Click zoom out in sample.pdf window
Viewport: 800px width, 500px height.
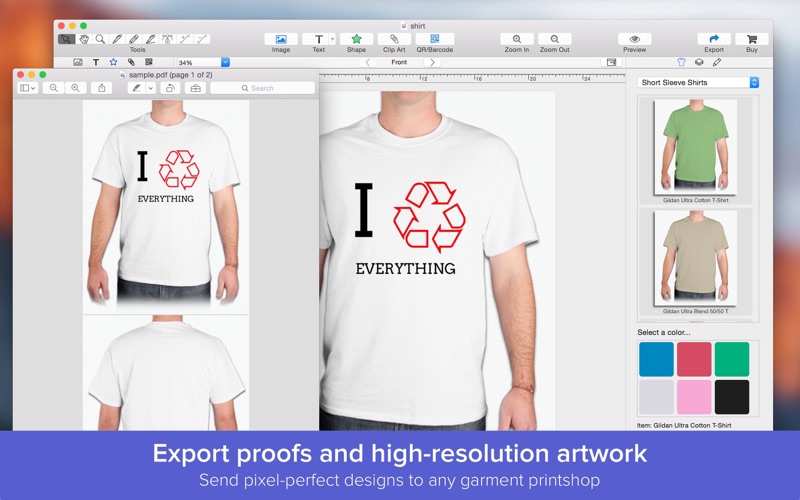(54, 88)
